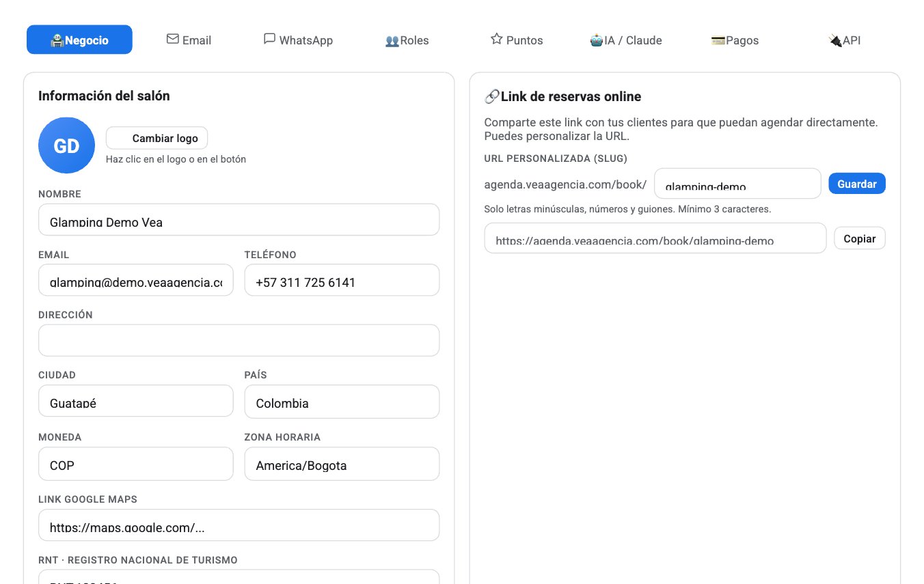Viewport: 924px width, 584px height.
Task: Select the Teléfono input field
Action: tap(342, 280)
